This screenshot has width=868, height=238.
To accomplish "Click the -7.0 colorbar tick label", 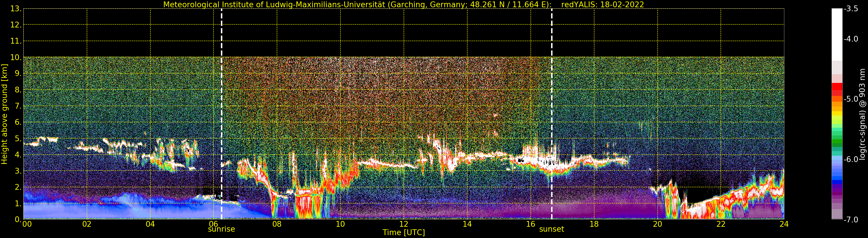I will (851, 220).
